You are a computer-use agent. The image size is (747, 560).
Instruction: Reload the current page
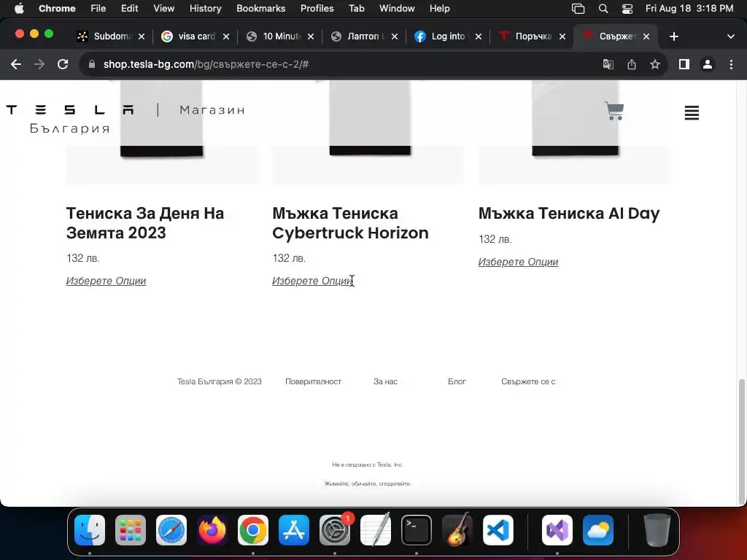point(63,64)
